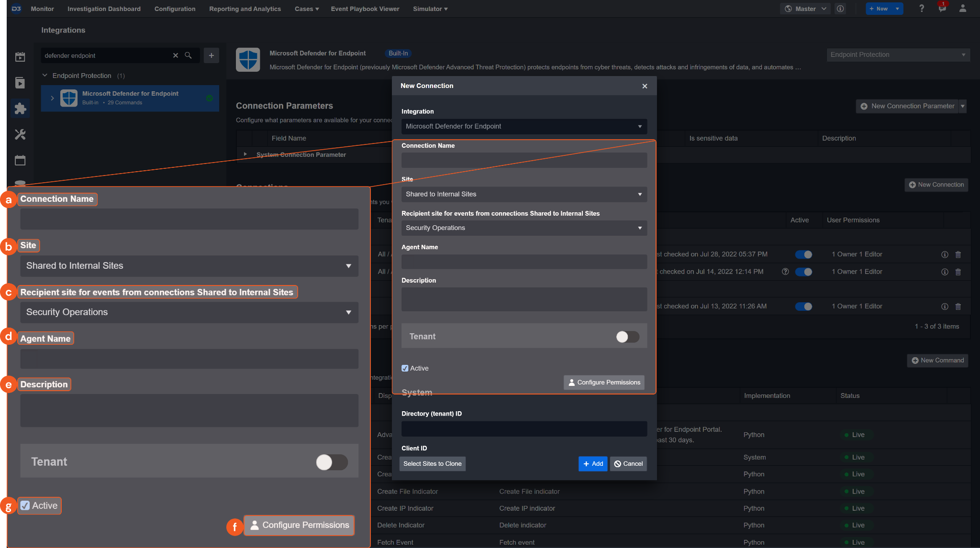Open the Integrations puzzle icon in sidebar
Viewport: 980px width, 548px height.
click(x=20, y=109)
